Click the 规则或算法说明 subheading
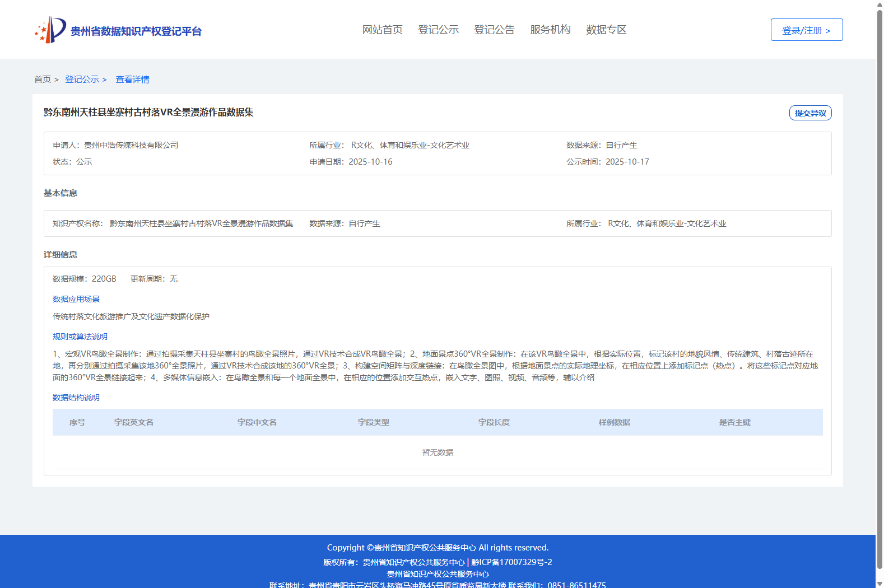Image resolution: width=884 pixels, height=588 pixels. pyautogui.click(x=80, y=337)
